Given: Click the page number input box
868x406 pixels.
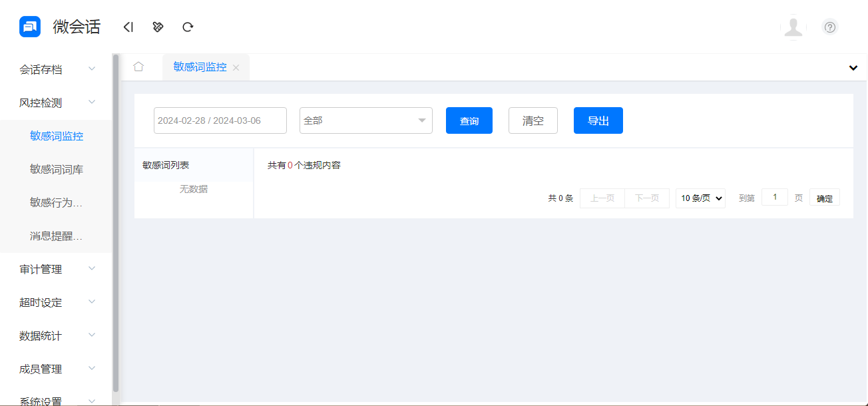Looking at the screenshot, I should coord(774,196).
